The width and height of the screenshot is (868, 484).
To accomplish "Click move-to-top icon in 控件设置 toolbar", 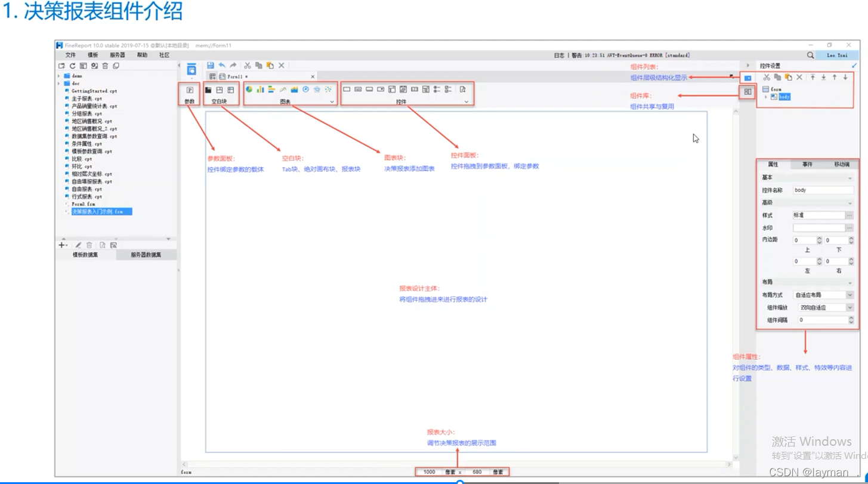I will click(x=813, y=77).
